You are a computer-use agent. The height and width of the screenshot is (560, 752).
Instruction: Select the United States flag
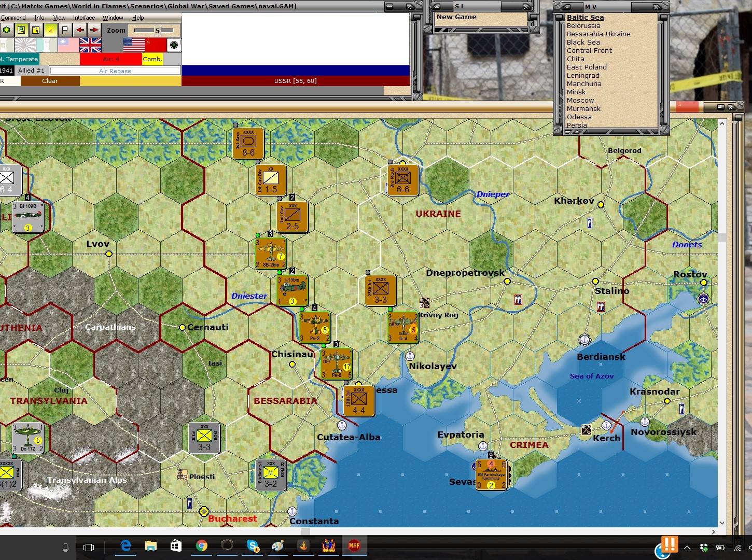134,45
